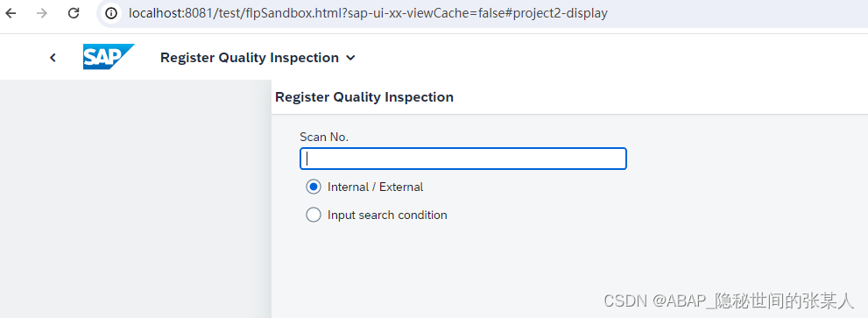The image size is (868, 318).
Task: Go back using SAP shell back chevron
Action: [53, 57]
